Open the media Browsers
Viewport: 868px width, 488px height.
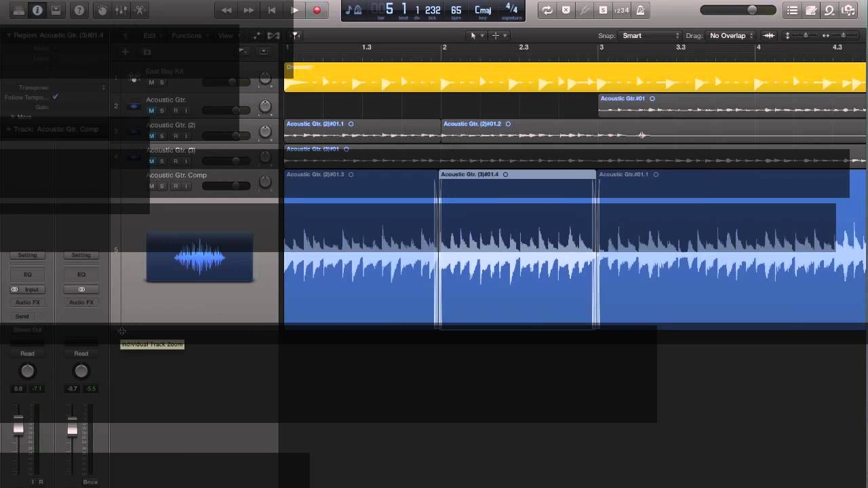848,10
